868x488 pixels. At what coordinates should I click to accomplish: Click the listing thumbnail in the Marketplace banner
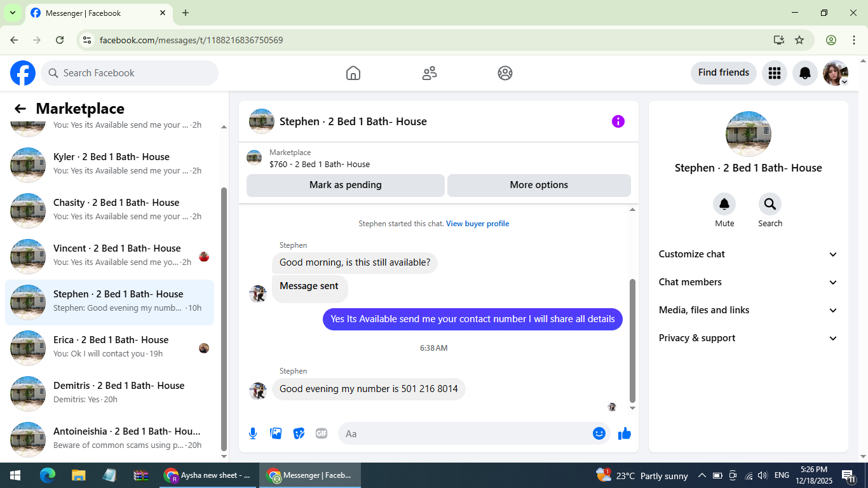254,158
